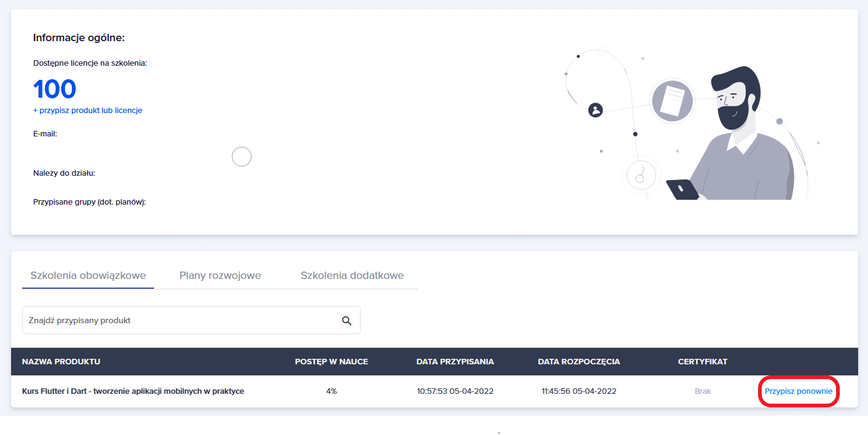Click the POSTĘP W NAUCE column header

(331, 362)
